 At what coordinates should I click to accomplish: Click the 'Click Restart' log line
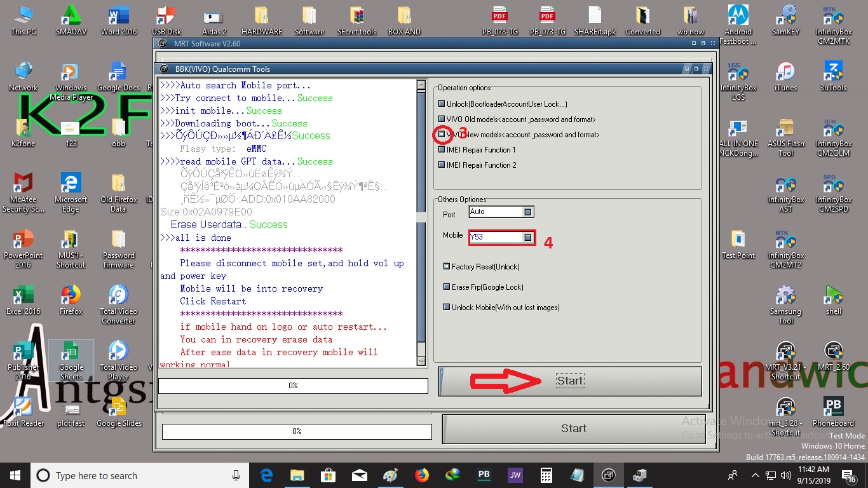(x=213, y=301)
